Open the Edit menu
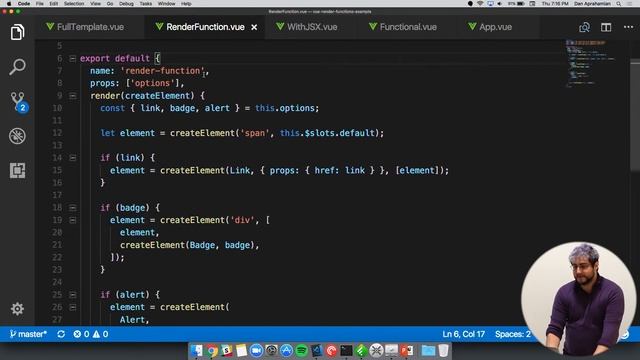This screenshot has height=360, width=640. coord(53,4)
